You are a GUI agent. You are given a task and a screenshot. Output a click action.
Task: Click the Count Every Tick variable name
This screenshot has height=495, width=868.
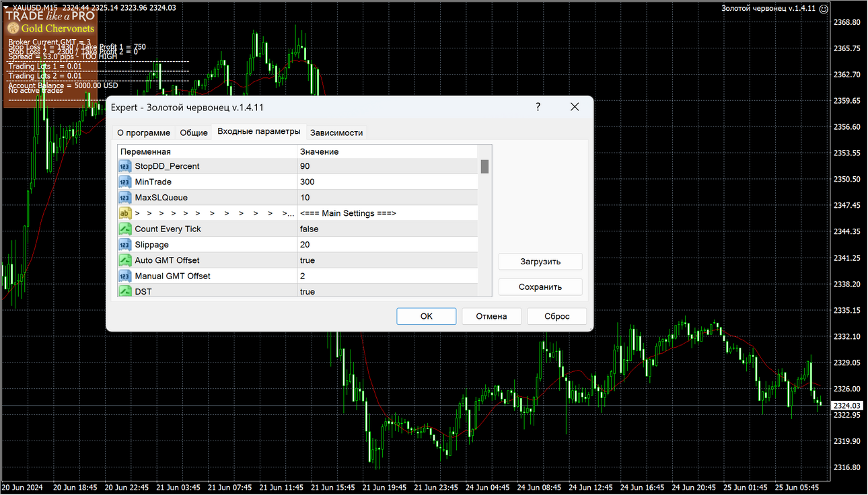pyautogui.click(x=168, y=229)
